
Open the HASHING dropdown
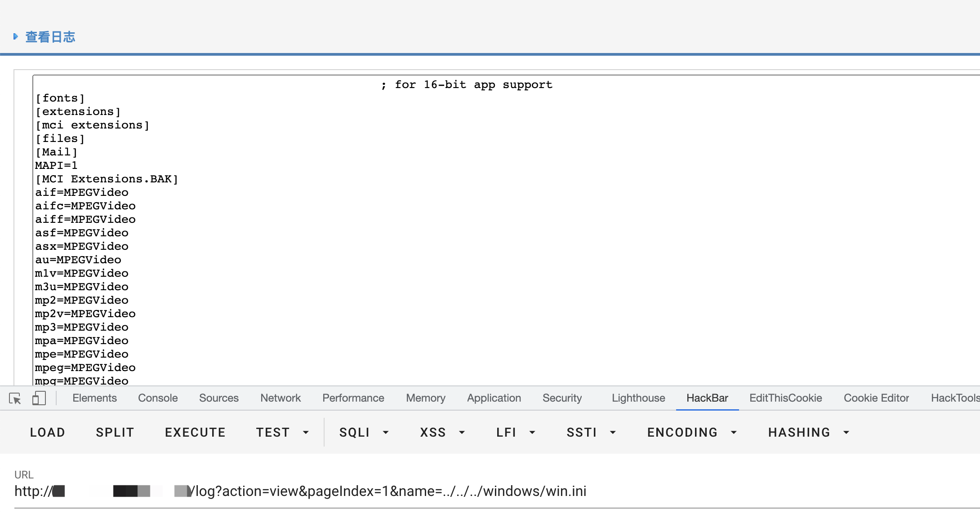(808, 432)
